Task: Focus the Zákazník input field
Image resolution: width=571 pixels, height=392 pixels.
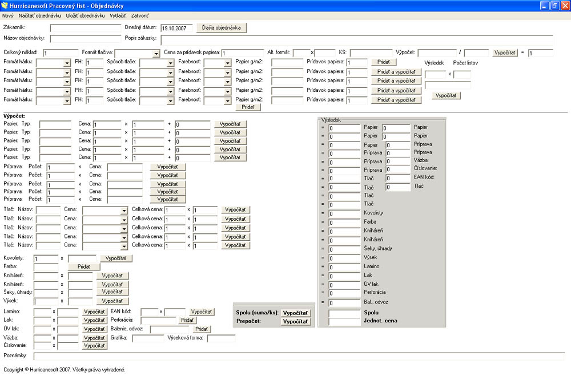Action: click(85, 28)
